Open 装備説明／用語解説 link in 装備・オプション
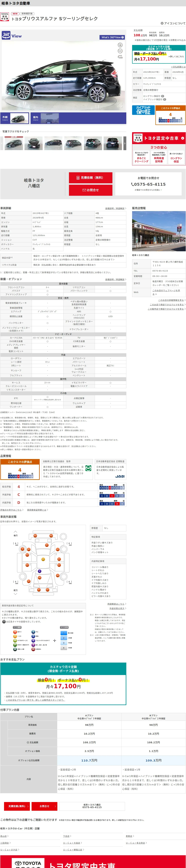This screenshot has width=186, height=868. pos(115,279)
